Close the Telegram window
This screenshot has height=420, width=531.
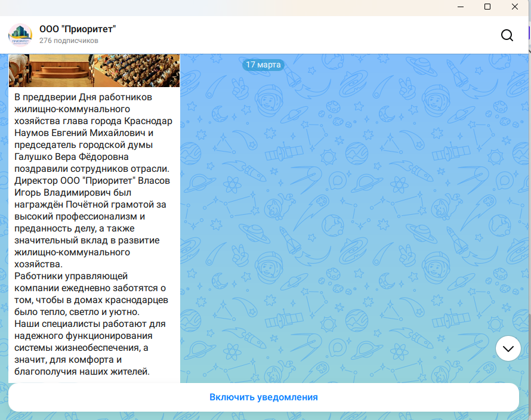(515, 7)
